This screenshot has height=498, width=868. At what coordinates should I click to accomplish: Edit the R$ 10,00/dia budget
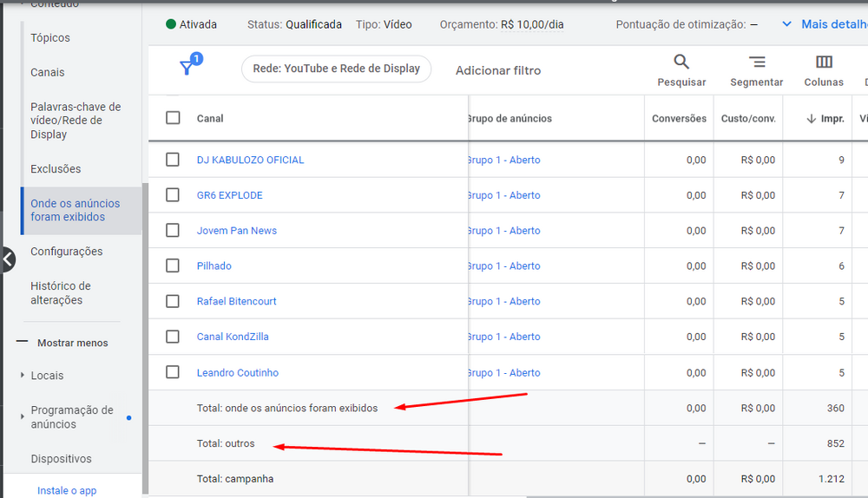[x=532, y=24]
